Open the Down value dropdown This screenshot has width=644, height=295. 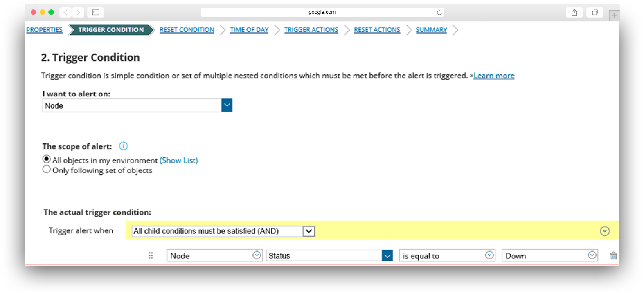coord(550,255)
